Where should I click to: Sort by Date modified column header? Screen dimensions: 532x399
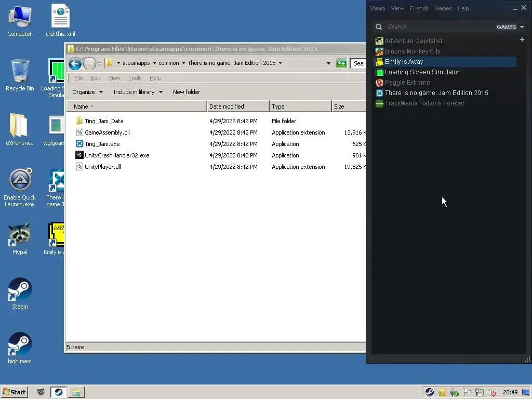(x=238, y=107)
